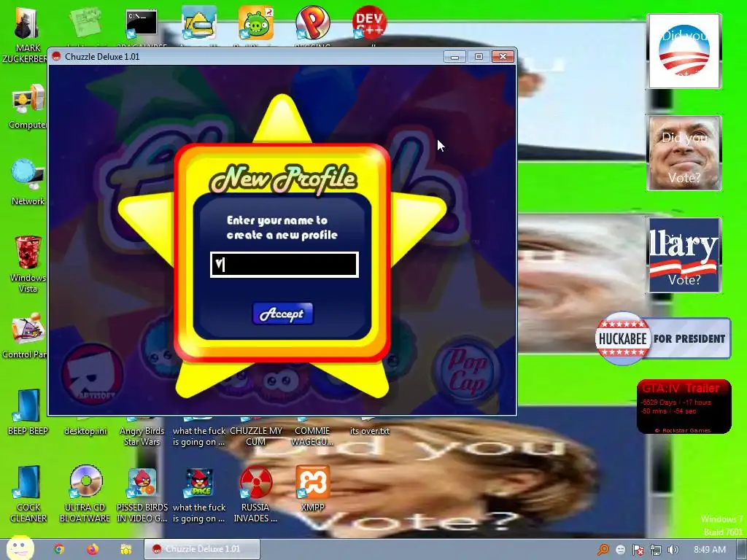Viewport: 747px width, 560px height.
Task: Select the green sticky-note desktop icon
Action: click(85, 23)
